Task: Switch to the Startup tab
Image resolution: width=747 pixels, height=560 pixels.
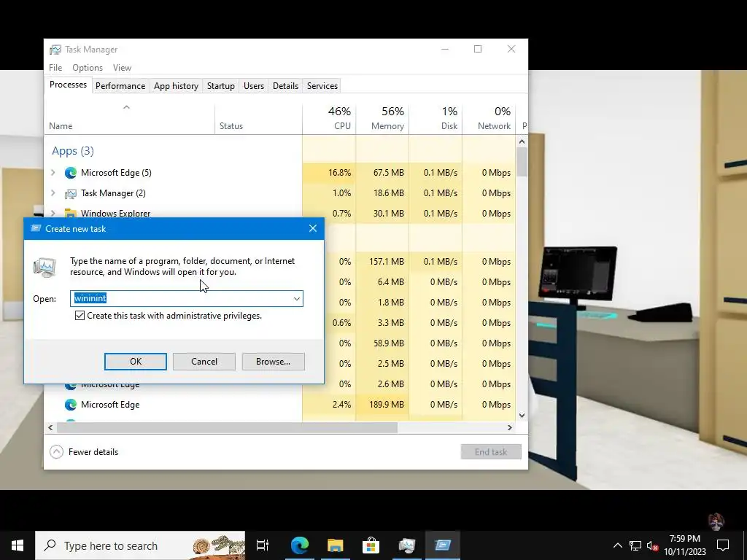Action: (220, 86)
